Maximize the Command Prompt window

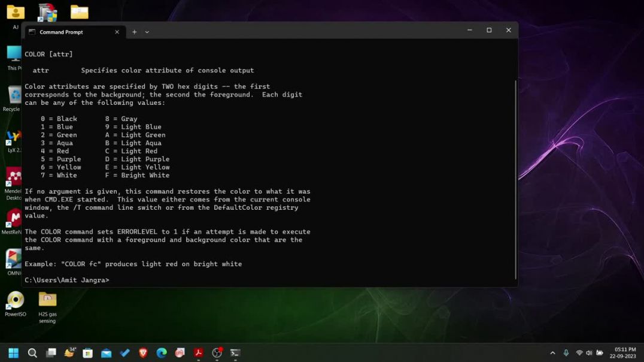(489, 30)
